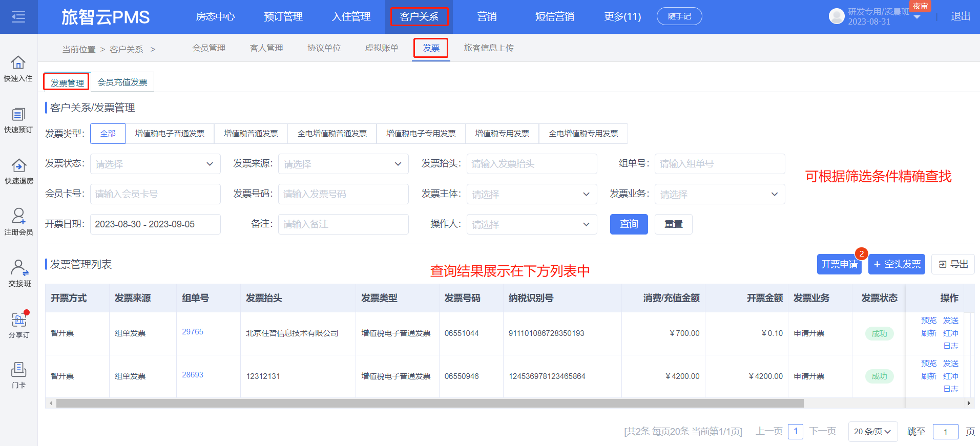Change the 20 条/页 page size
Viewport: 980px width, 446px height.
point(873,432)
